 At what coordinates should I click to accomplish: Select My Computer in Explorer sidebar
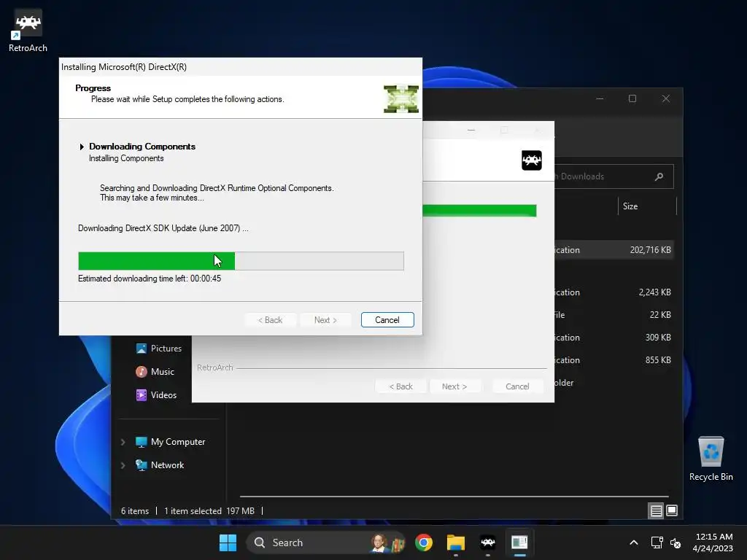point(170,442)
